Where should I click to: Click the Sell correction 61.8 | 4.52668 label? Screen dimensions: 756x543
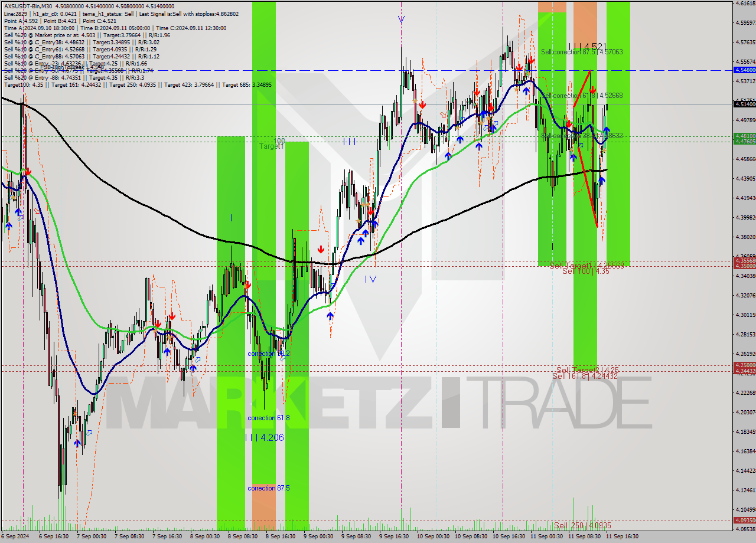pyautogui.click(x=582, y=96)
